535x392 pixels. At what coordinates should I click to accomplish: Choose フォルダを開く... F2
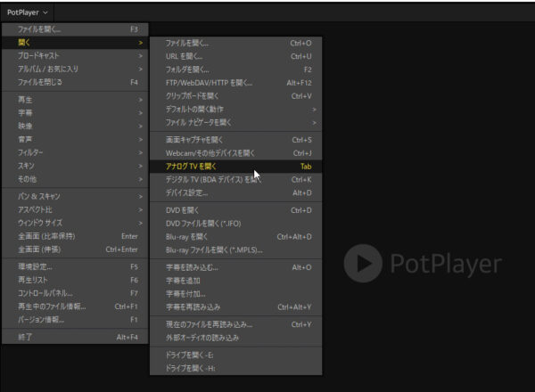(x=235, y=69)
